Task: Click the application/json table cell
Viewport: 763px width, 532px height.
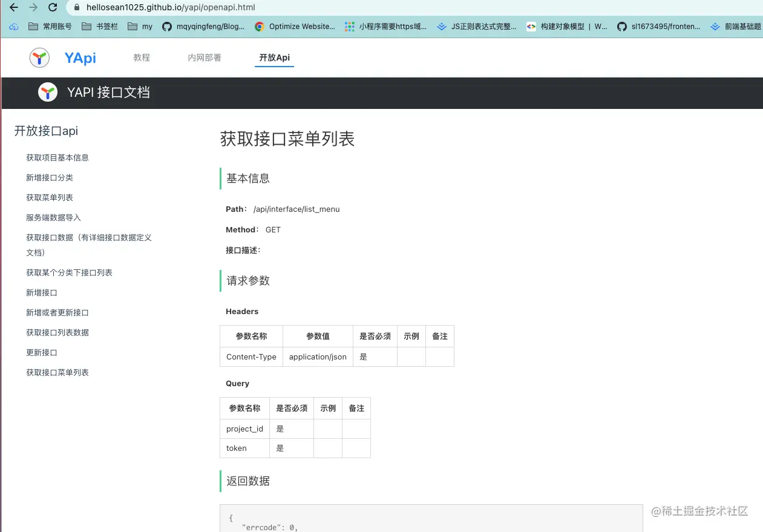Action: click(x=318, y=356)
